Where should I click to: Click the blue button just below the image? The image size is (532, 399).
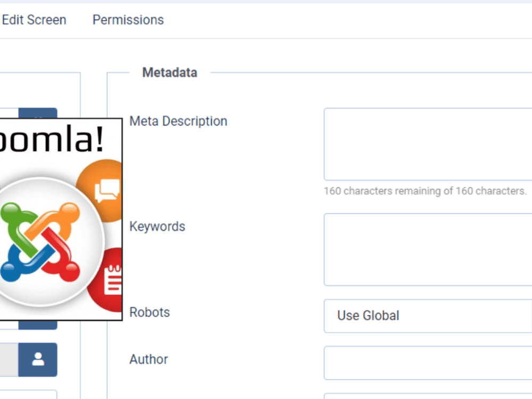pos(38,325)
